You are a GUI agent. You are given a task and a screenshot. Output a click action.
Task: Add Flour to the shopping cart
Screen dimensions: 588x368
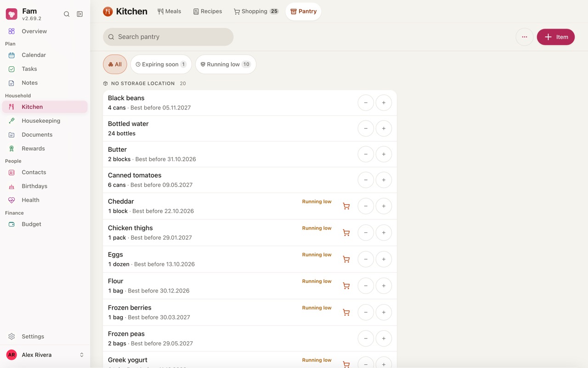pyautogui.click(x=346, y=286)
